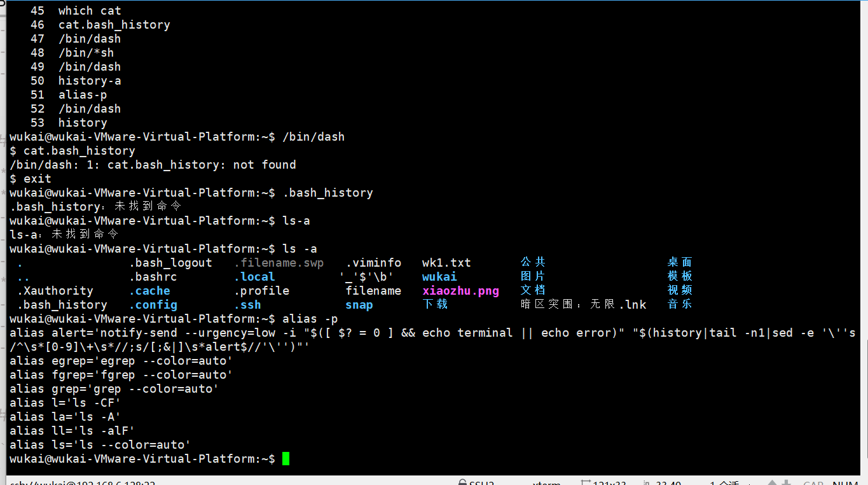Click the '桌面' directory name
Screen dimensions: 868x485
pos(680,263)
